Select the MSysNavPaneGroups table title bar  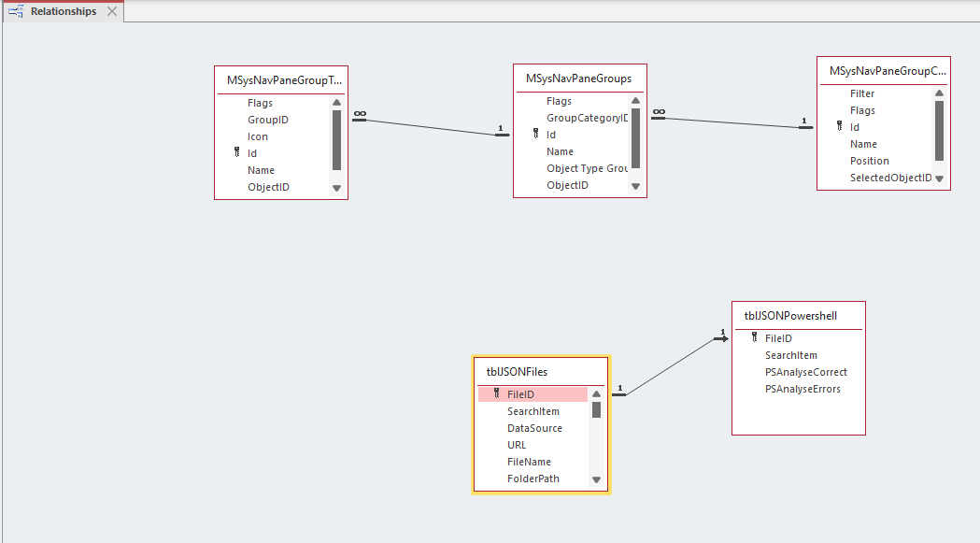[578, 79]
